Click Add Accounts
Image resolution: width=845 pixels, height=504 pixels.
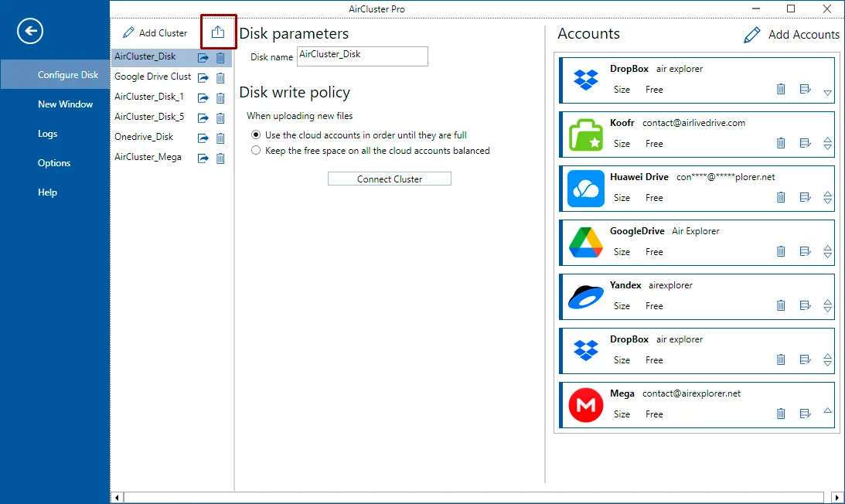coord(791,35)
